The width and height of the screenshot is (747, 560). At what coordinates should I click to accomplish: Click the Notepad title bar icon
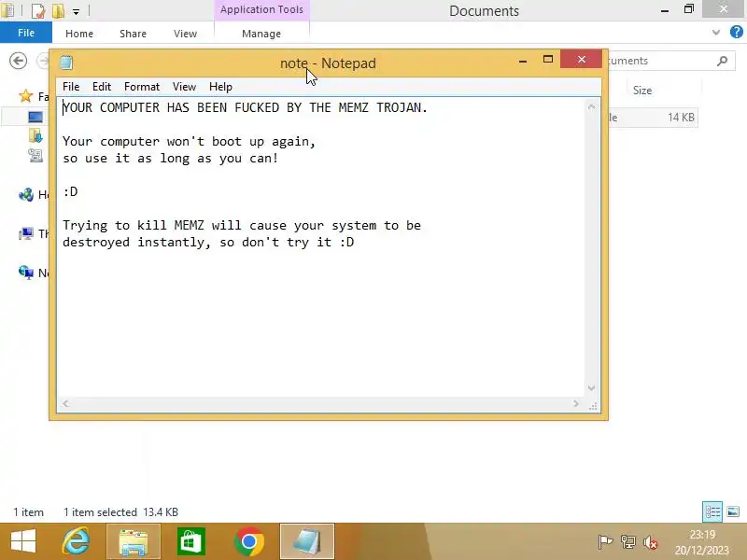tap(66, 62)
